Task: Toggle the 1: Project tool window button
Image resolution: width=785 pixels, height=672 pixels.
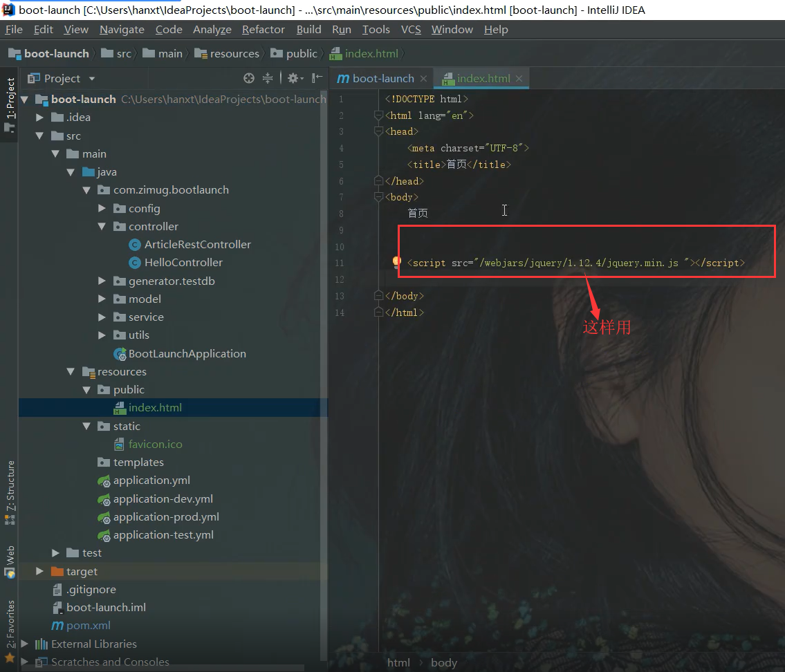Action: [10, 105]
